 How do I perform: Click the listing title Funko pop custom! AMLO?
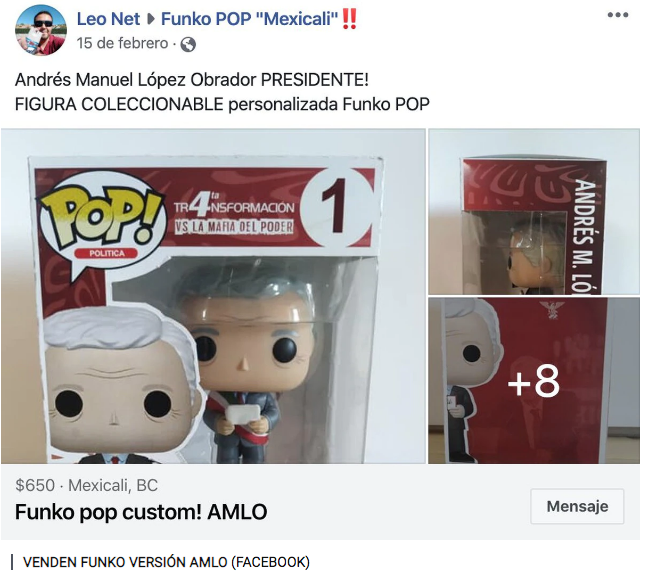pos(141,512)
